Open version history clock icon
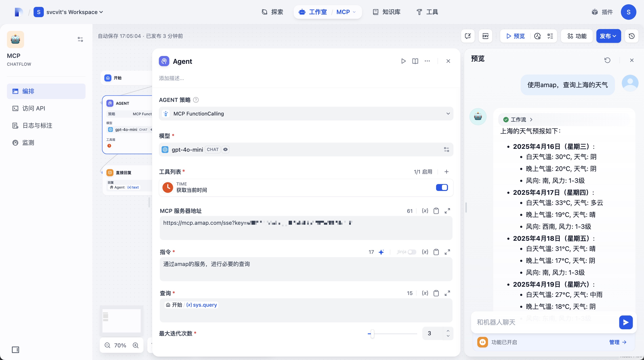The height and width of the screenshot is (360, 644). click(632, 36)
